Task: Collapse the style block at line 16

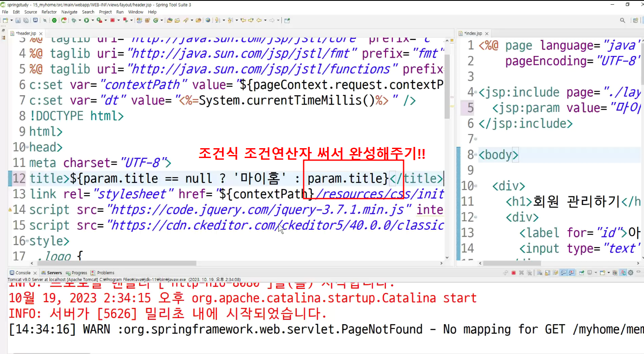Action: [x=27, y=241]
